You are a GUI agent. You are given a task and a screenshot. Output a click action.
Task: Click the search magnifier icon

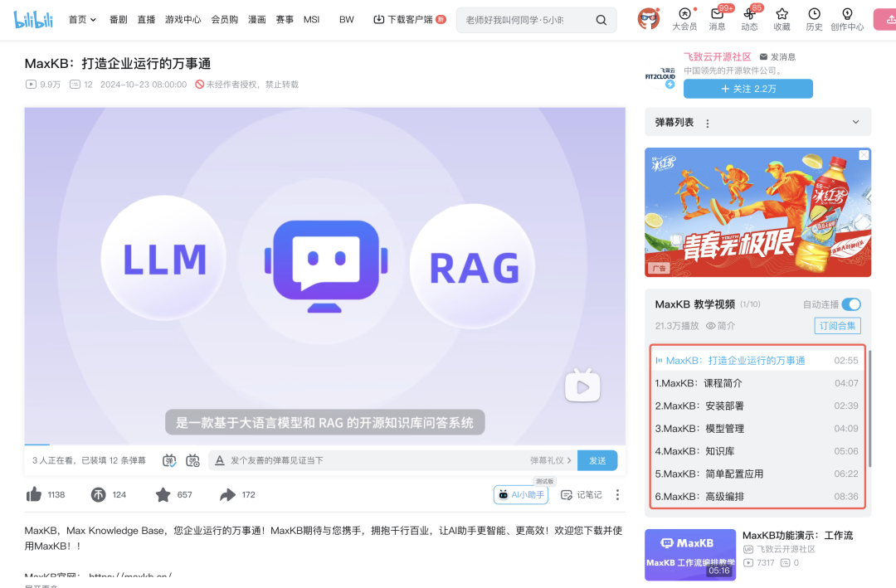click(601, 20)
